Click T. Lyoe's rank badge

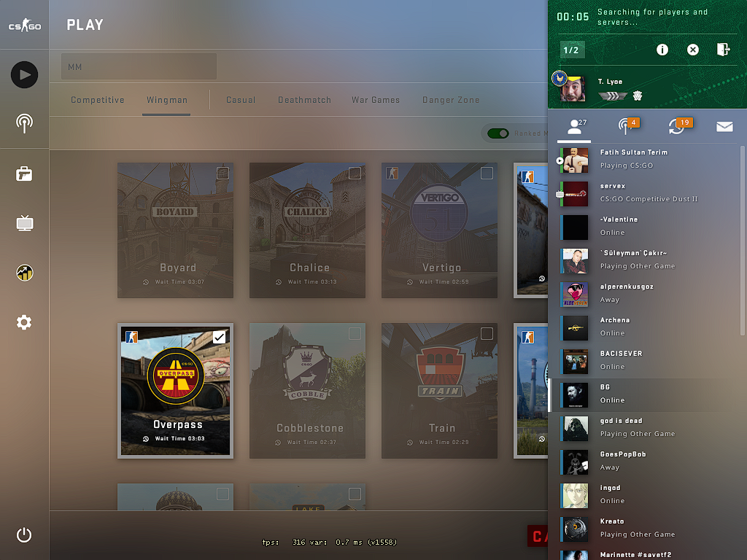point(612,96)
